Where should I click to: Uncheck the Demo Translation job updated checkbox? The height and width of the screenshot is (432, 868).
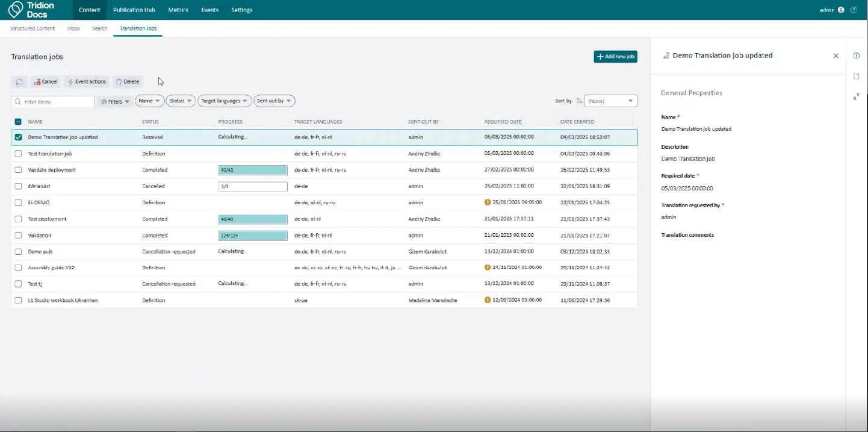click(x=18, y=137)
